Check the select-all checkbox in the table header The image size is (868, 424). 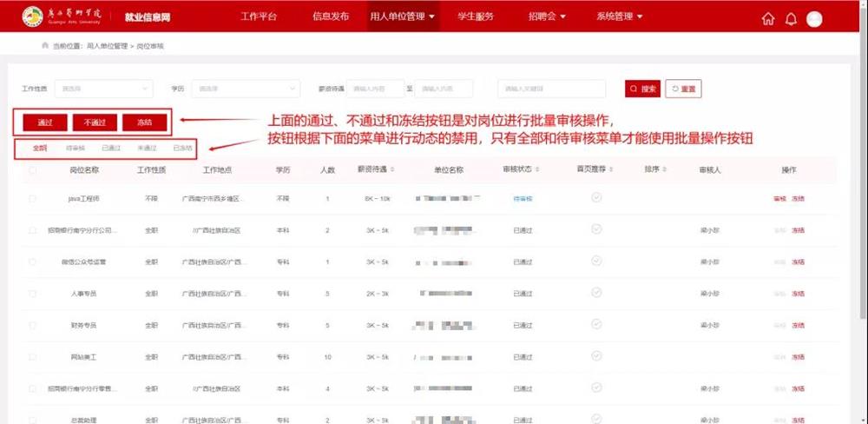pos(33,170)
